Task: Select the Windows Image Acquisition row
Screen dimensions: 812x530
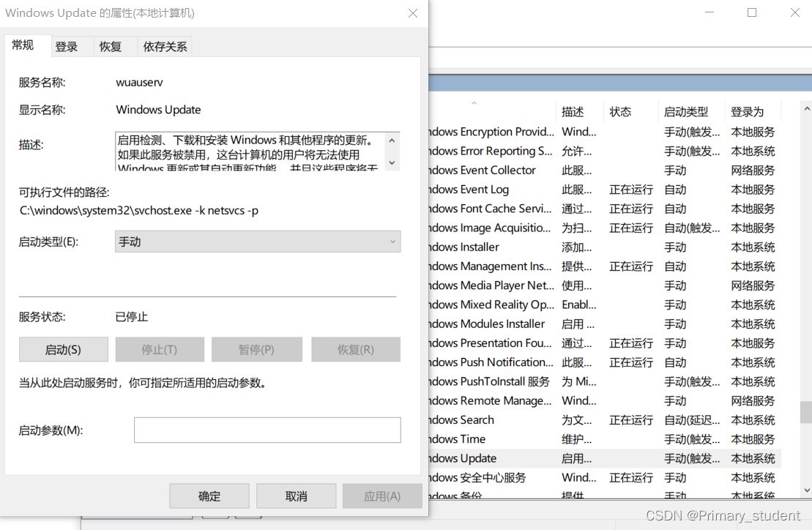Action: (604, 228)
